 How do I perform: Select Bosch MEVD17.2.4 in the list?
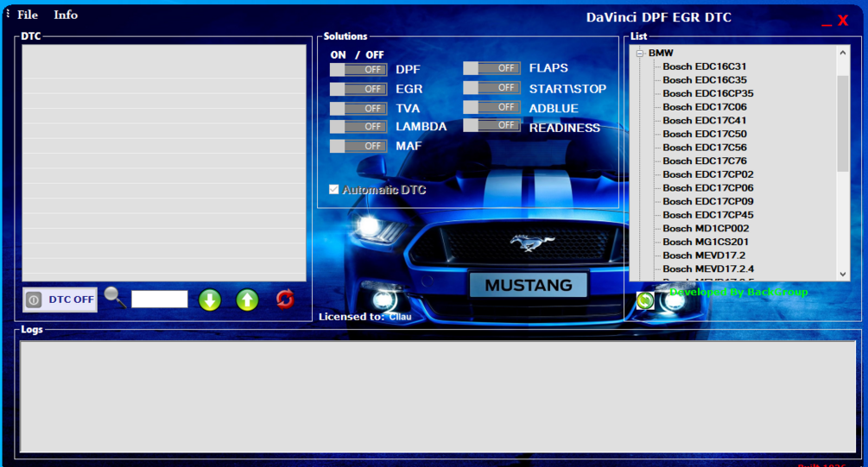[x=708, y=269]
